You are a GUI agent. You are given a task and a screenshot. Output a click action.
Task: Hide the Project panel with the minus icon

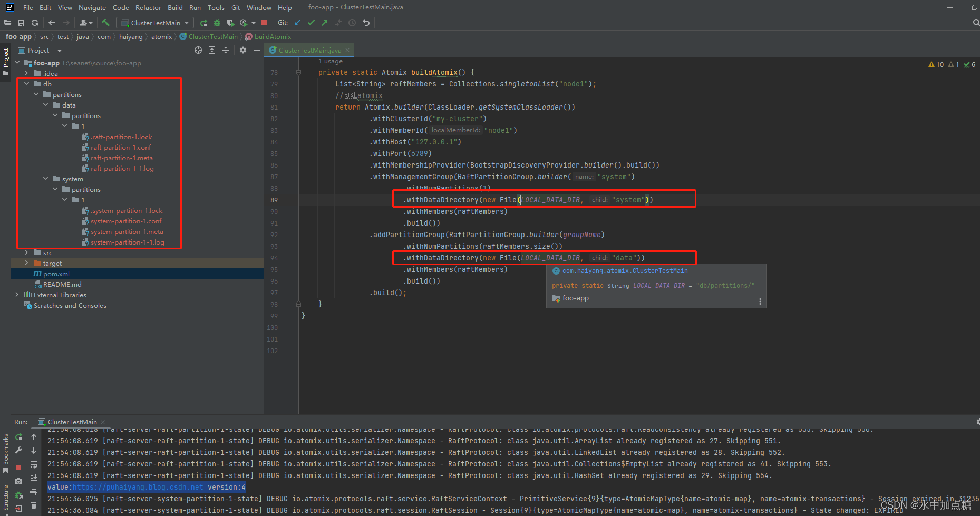coord(257,50)
